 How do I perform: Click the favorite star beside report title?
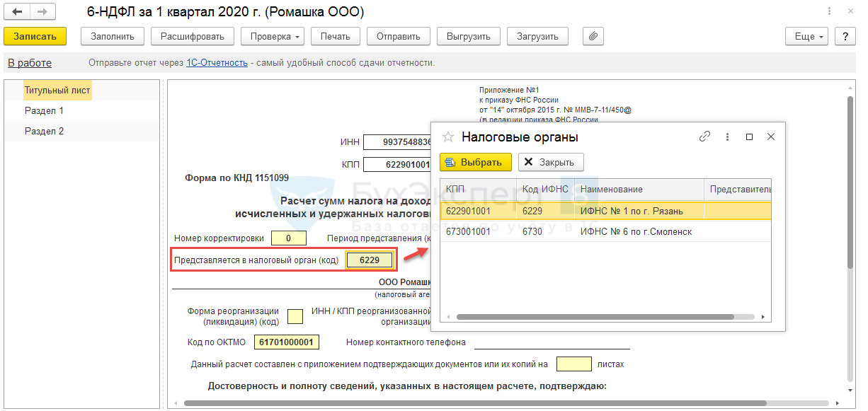click(x=72, y=13)
